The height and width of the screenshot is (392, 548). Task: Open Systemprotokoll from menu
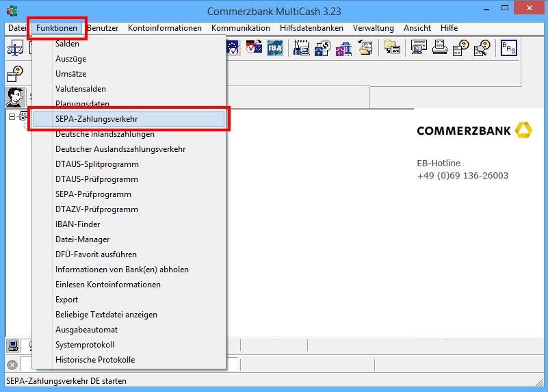129,345
